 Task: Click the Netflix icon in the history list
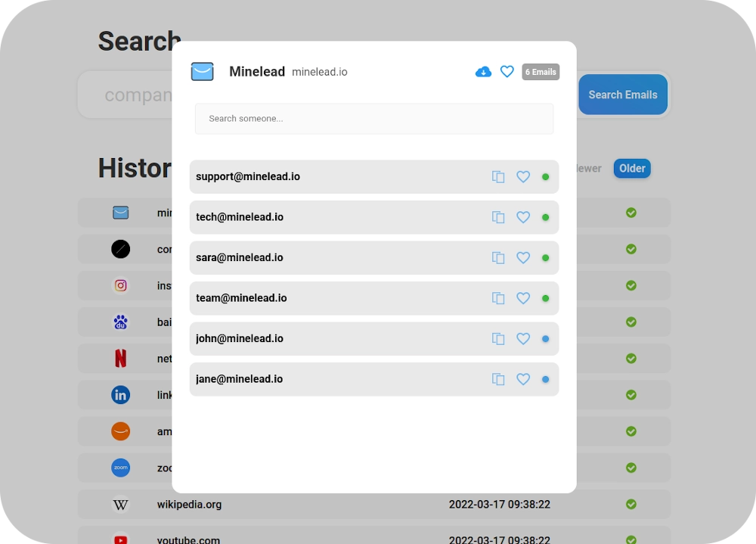click(120, 358)
